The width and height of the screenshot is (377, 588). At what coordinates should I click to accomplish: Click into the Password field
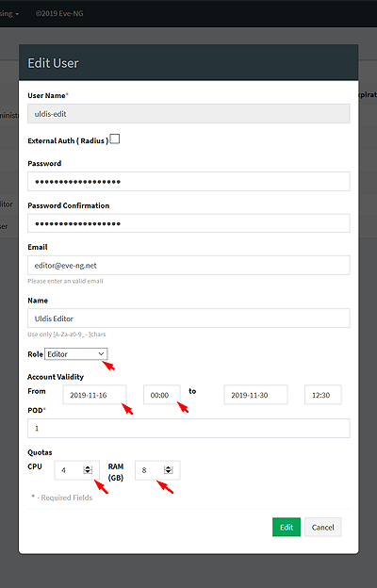tap(188, 182)
